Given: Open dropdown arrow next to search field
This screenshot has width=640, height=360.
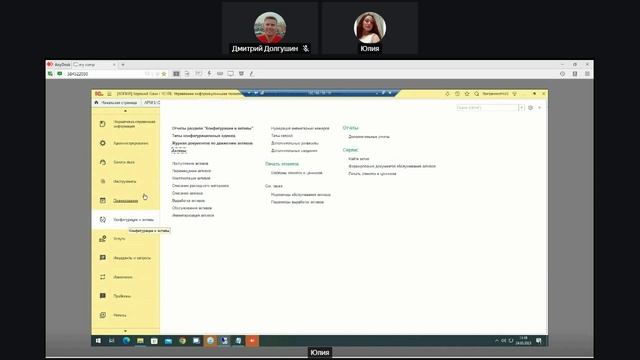Looking at the screenshot, I should coord(521,108).
